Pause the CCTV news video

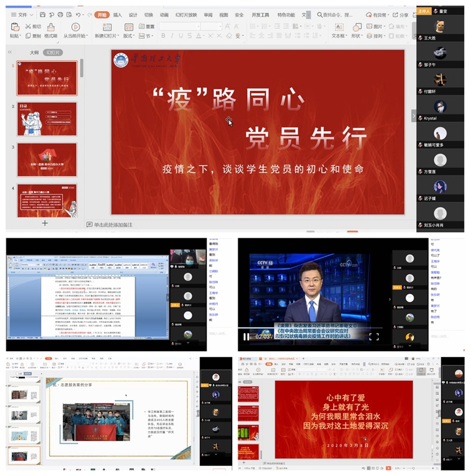point(246,337)
